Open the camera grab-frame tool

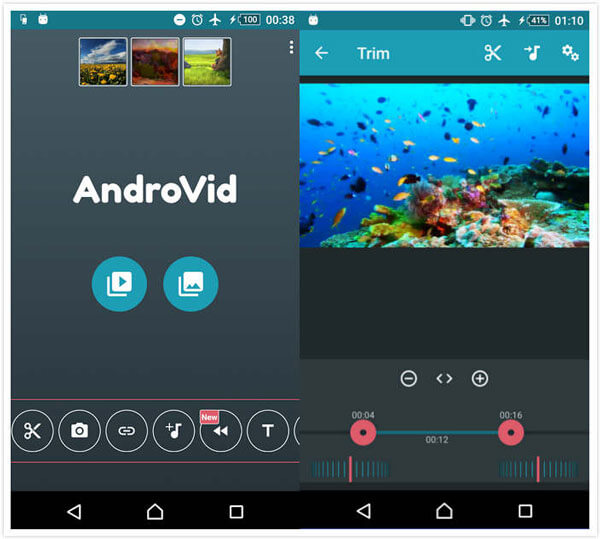click(79, 431)
